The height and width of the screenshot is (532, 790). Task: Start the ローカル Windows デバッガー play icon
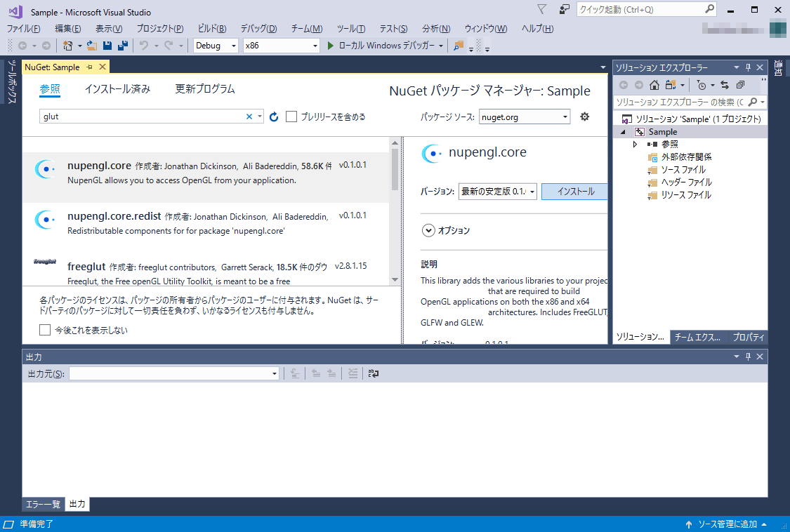click(331, 46)
